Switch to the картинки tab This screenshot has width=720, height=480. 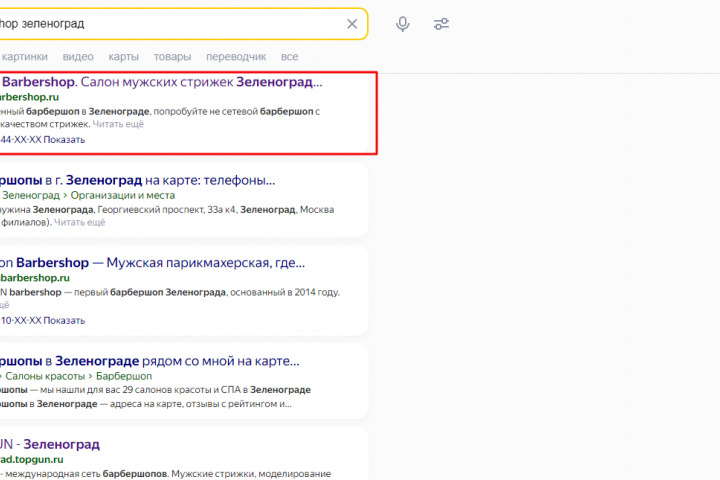tap(24, 56)
